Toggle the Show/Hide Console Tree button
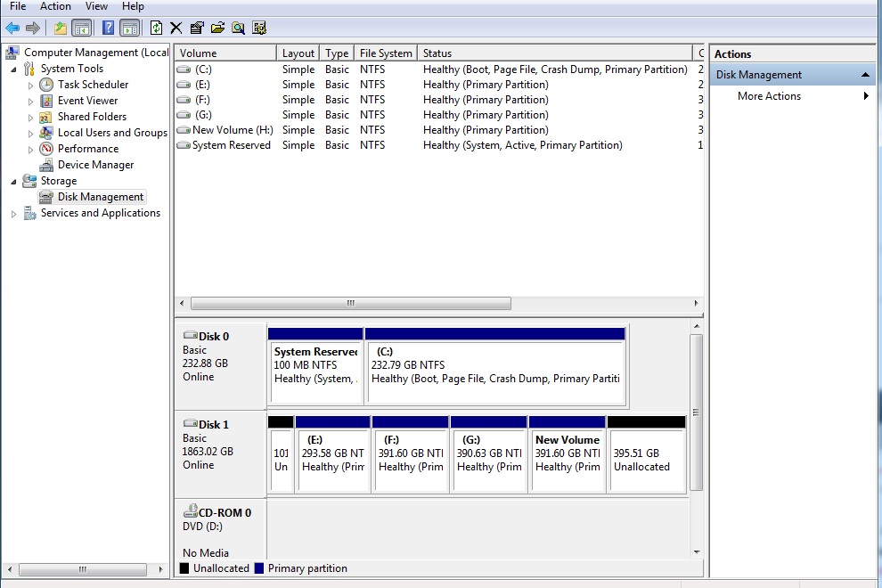The height and width of the screenshot is (588, 882). click(81, 28)
